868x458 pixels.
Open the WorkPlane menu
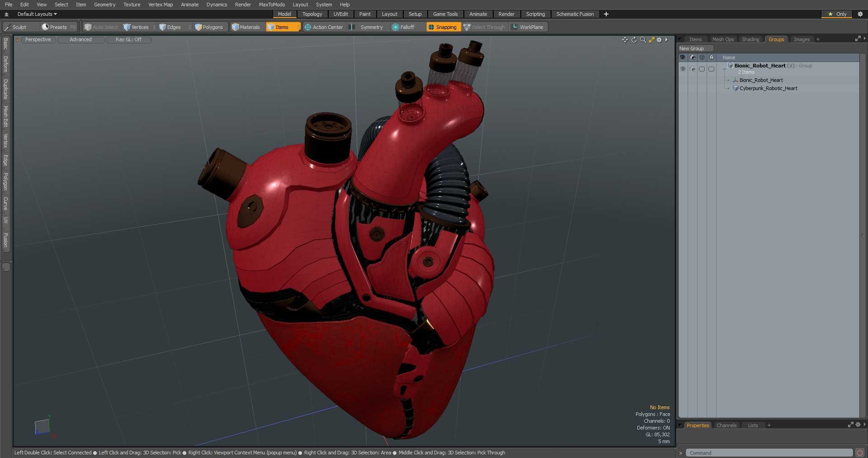click(x=528, y=27)
